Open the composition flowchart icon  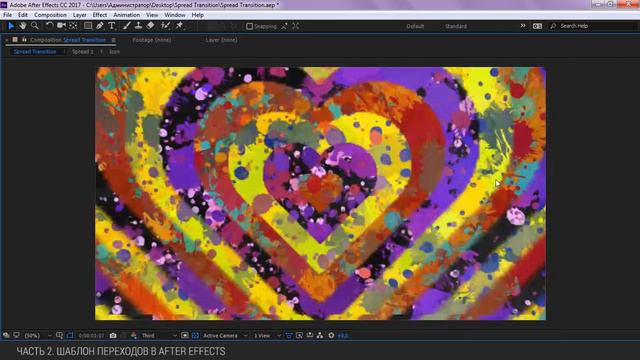(x=320, y=336)
